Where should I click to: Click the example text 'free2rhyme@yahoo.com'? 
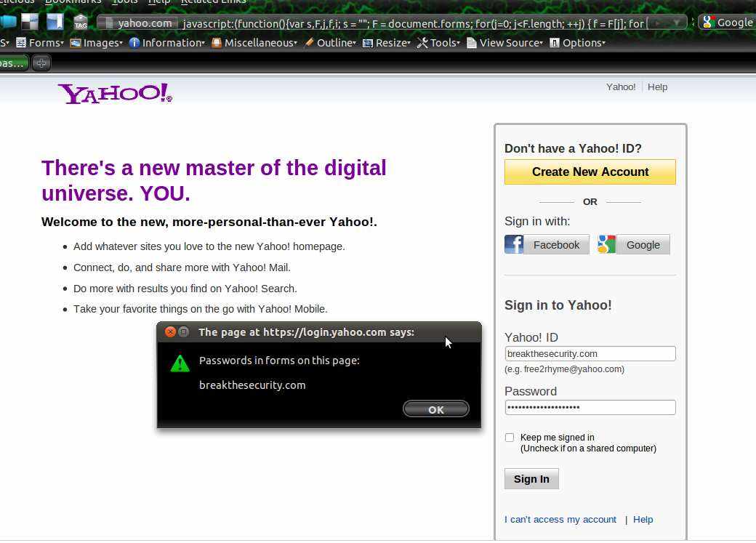[x=572, y=369]
